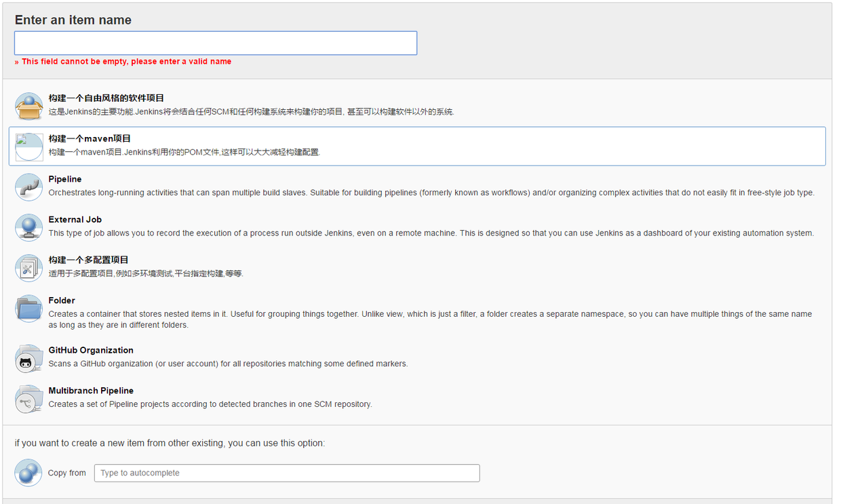This screenshot has width=841, height=504.
Task: Click 'if you want to create a new item' text
Action: tap(170, 443)
